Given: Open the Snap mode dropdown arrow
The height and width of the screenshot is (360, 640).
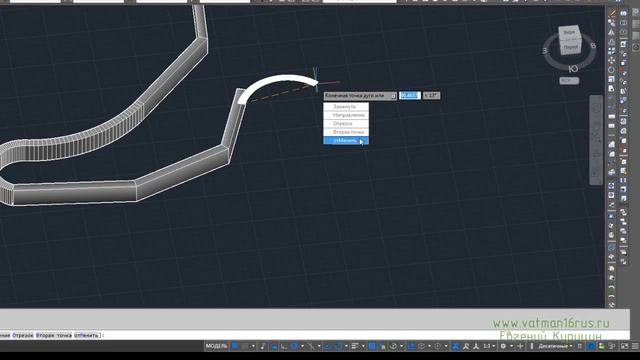Looking at the screenshot, I should coord(253,346).
